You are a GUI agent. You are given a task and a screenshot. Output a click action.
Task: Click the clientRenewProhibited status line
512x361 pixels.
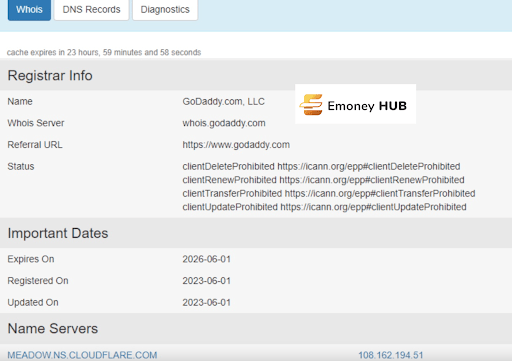[323, 180]
